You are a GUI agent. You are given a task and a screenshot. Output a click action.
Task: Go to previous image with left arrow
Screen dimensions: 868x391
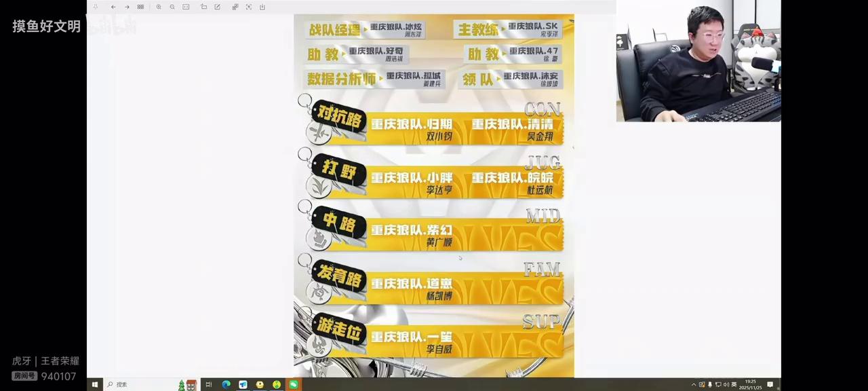(113, 7)
